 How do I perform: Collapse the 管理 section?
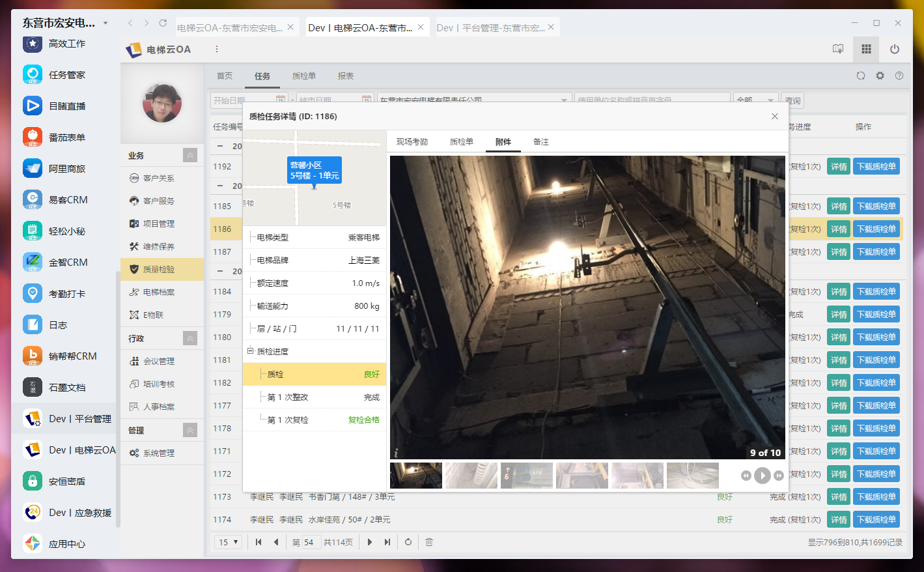point(190,430)
